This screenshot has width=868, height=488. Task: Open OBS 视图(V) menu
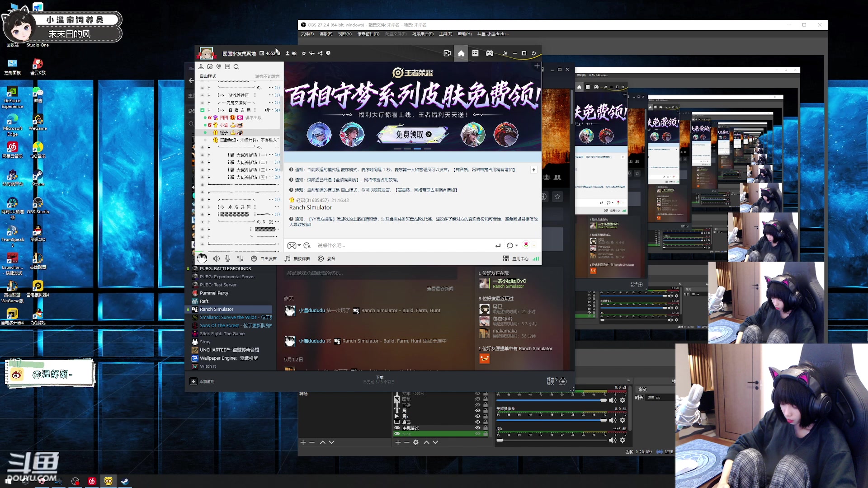(344, 34)
